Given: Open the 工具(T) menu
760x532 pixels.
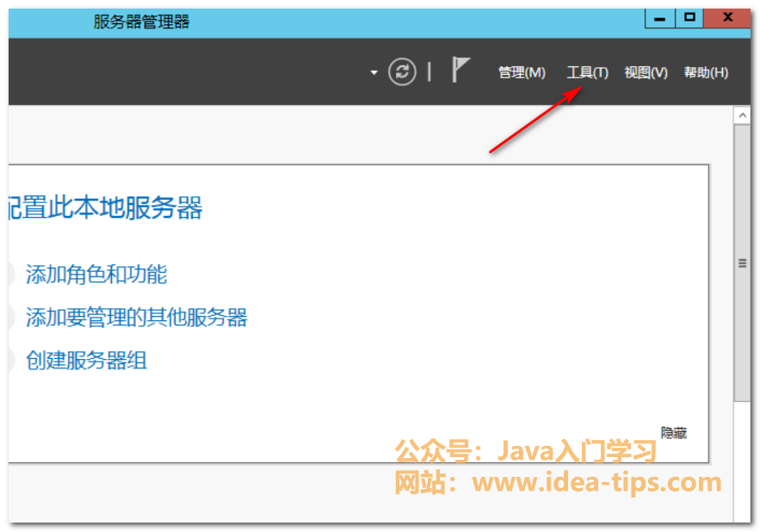Looking at the screenshot, I should click(588, 73).
